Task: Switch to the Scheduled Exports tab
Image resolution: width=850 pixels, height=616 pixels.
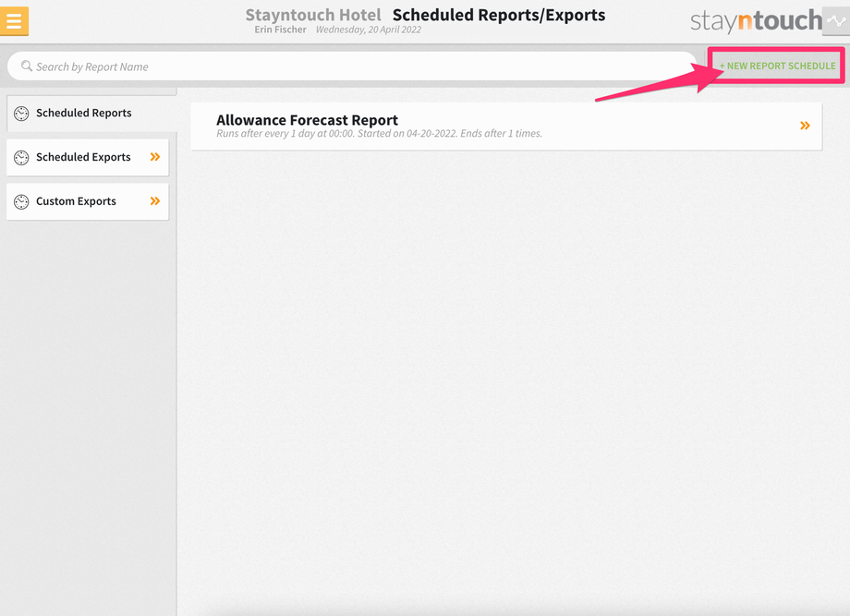Action: 87,157
